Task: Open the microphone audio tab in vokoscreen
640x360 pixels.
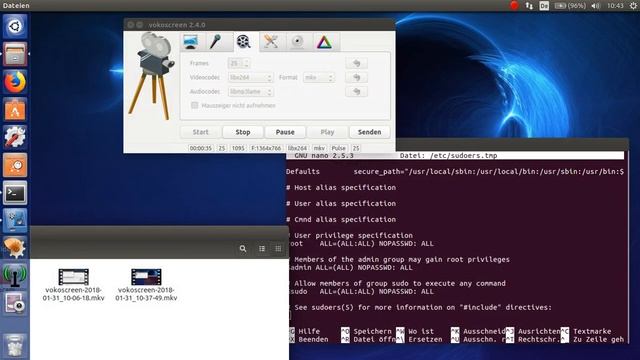Action: click(216, 42)
